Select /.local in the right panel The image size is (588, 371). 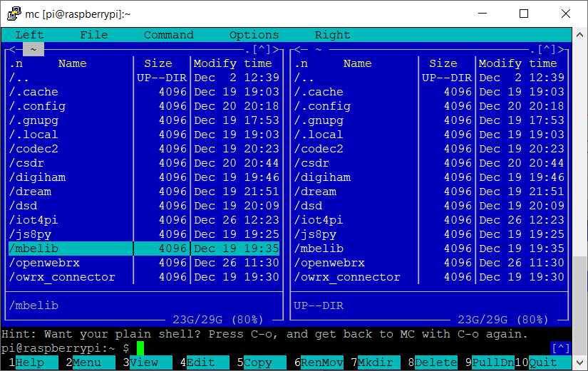[x=429, y=135]
